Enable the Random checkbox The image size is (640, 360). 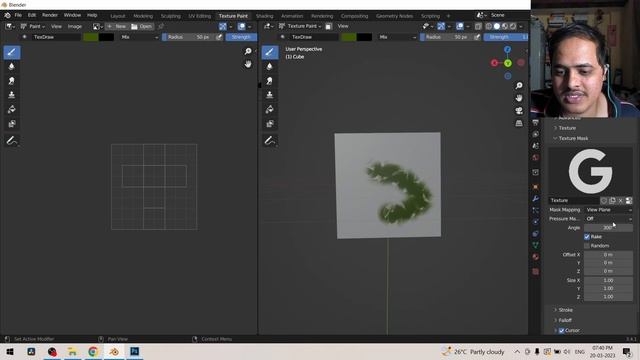click(587, 246)
